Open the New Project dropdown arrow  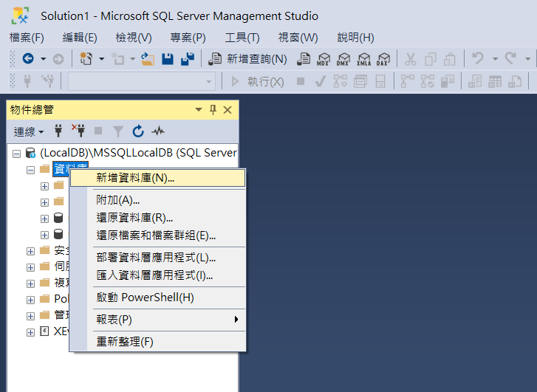pyautogui.click(x=101, y=59)
